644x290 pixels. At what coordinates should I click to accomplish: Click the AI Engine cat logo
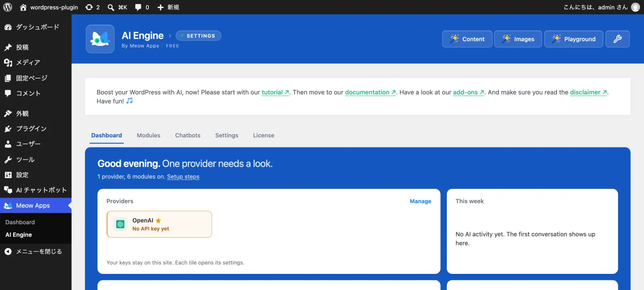[x=100, y=39]
